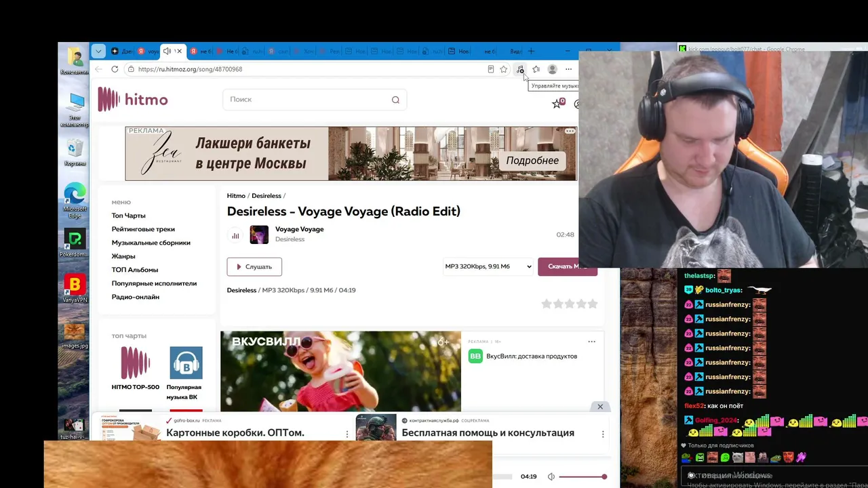
Task: Open options for the Бесплатная помощь ad
Action: pos(603,434)
